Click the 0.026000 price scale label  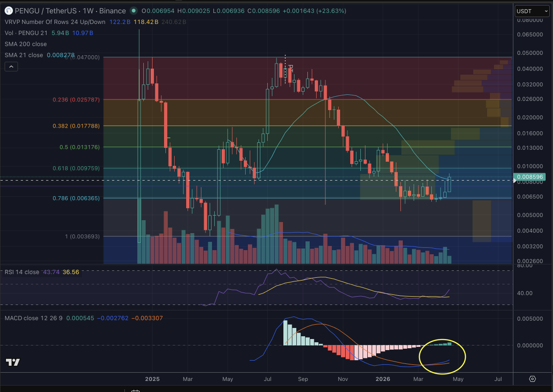tap(529, 99)
